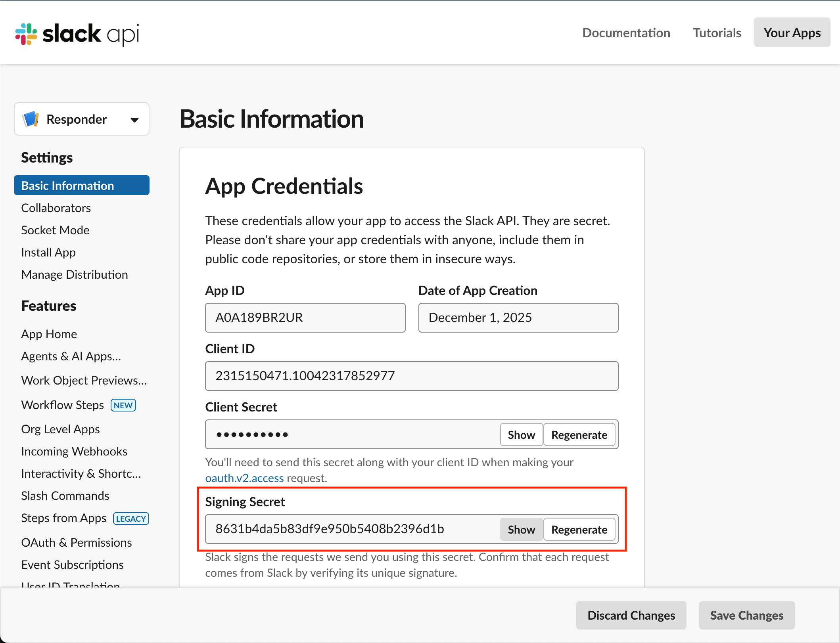Navigate to Collaborators settings
Screen dimensions: 840x643
[x=56, y=208]
